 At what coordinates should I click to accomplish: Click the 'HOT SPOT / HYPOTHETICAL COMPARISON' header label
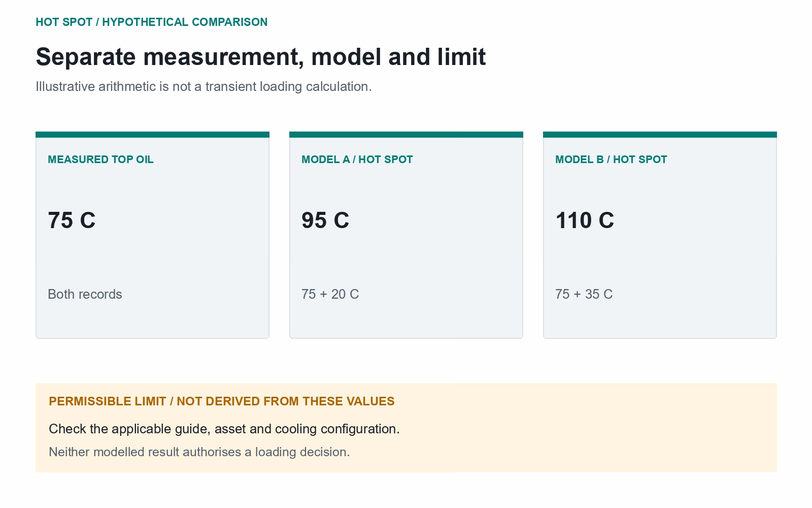click(x=151, y=22)
